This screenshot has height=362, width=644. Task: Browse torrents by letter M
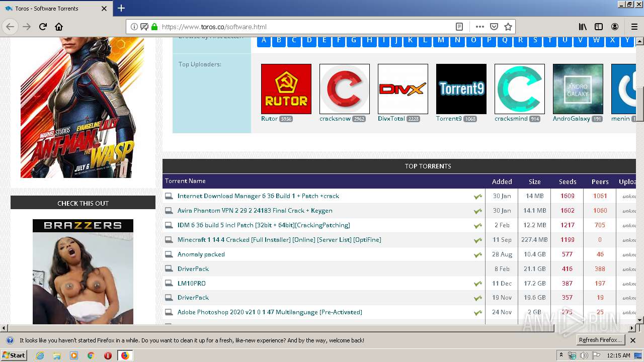[441, 40]
